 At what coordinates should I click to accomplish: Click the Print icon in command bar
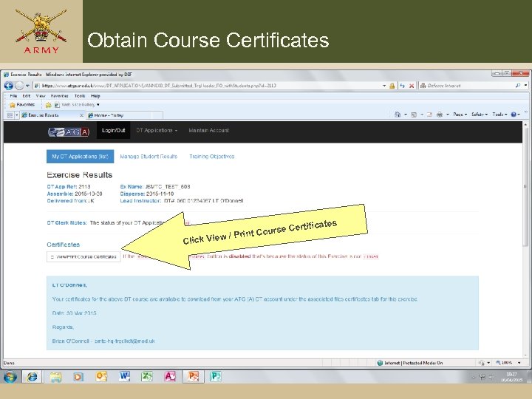pos(440,115)
